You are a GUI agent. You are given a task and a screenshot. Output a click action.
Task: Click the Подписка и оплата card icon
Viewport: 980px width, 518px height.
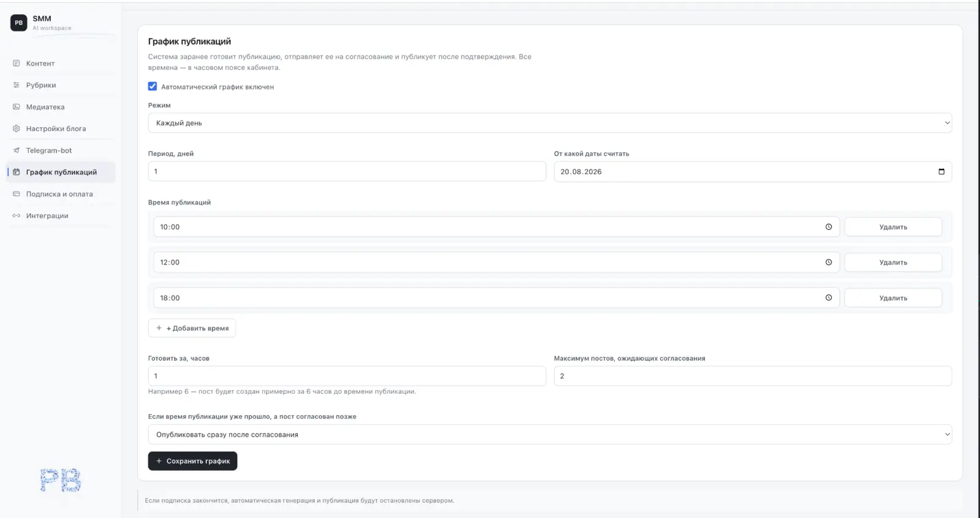click(17, 194)
